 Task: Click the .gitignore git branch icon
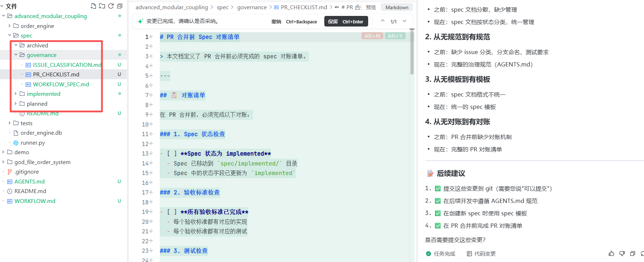coord(10,172)
